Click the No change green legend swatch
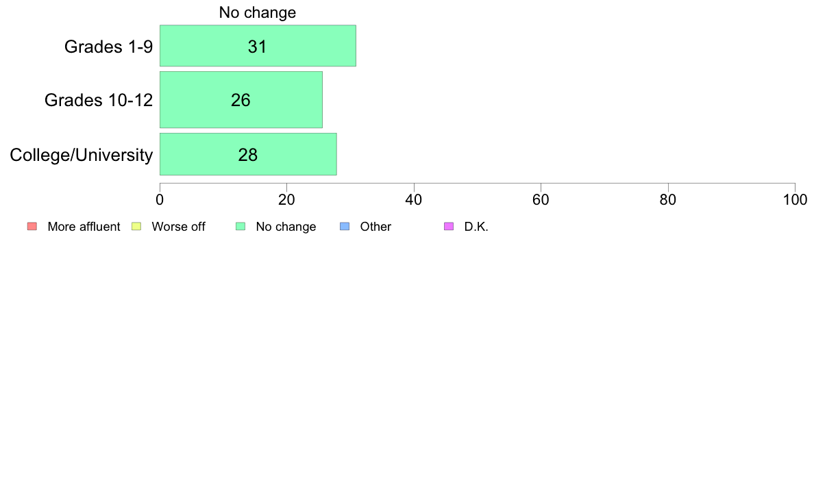The image size is (814, 504). click(241, 226)
